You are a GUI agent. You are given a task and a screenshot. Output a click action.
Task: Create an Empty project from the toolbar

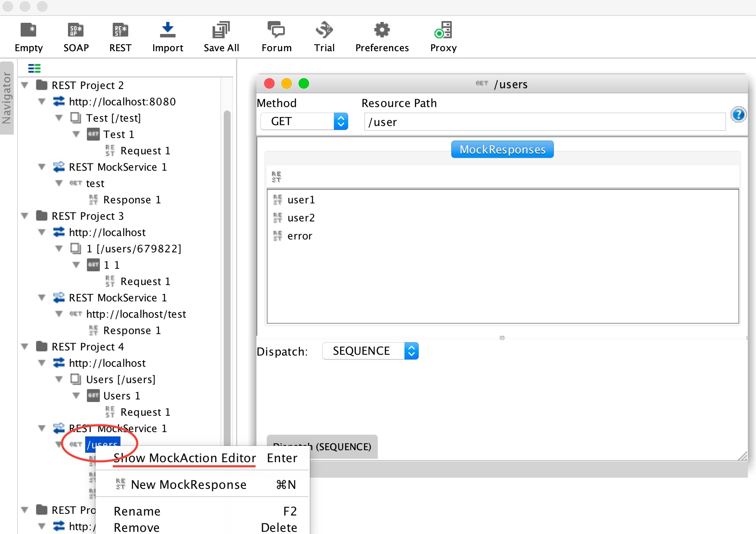point(28,37)
